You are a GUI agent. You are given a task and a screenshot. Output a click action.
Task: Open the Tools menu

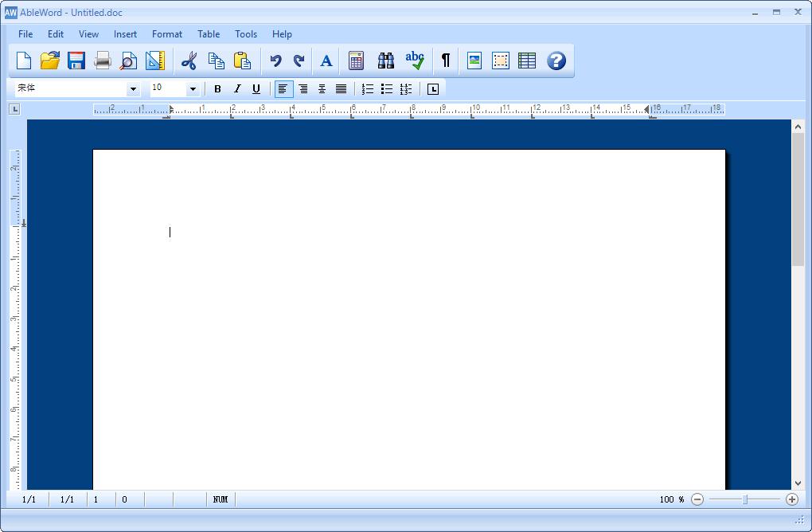coord(246,34)
